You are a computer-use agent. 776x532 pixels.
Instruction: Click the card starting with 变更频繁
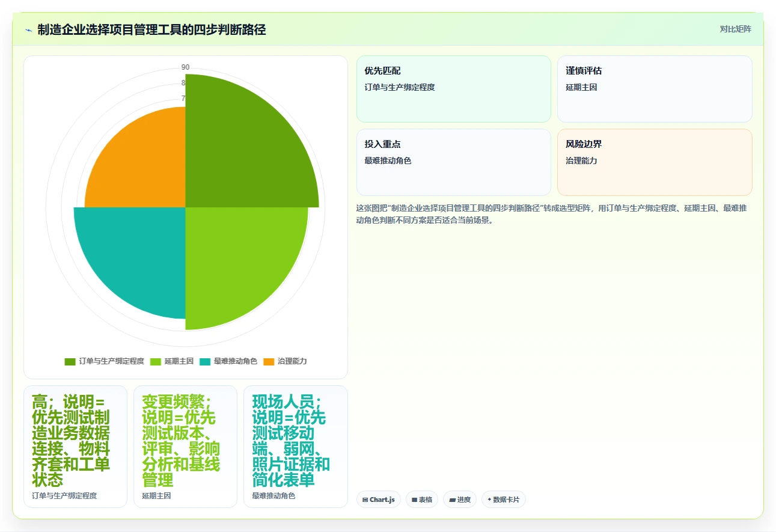pyautogui.click(x=185, y=447)
